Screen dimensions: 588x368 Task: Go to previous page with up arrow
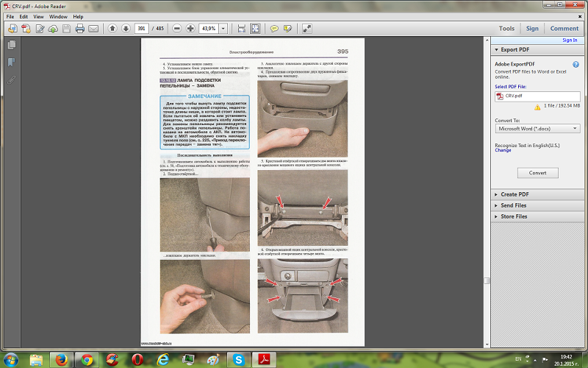tap(112, 29)
